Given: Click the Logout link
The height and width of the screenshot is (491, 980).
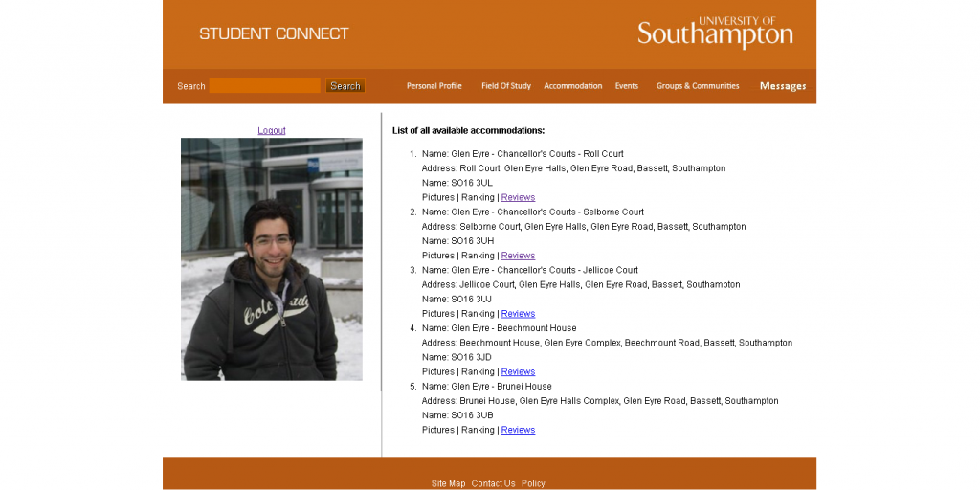Looking at the screenshot, I should [x=272, y=131].
